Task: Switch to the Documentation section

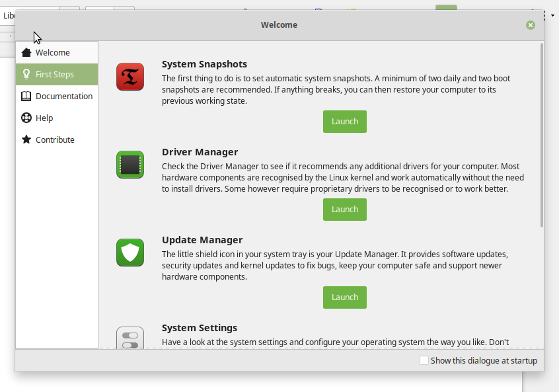Action: [x=57, y=97]
